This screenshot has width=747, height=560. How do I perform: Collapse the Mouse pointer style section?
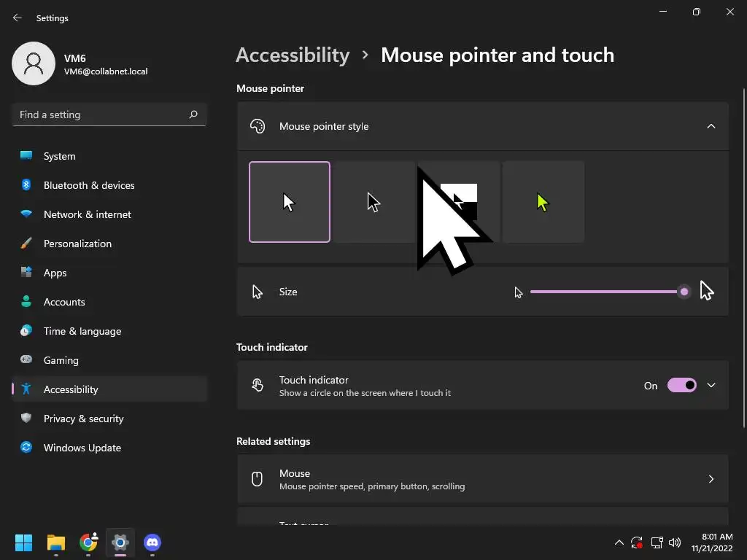point(711,126)
